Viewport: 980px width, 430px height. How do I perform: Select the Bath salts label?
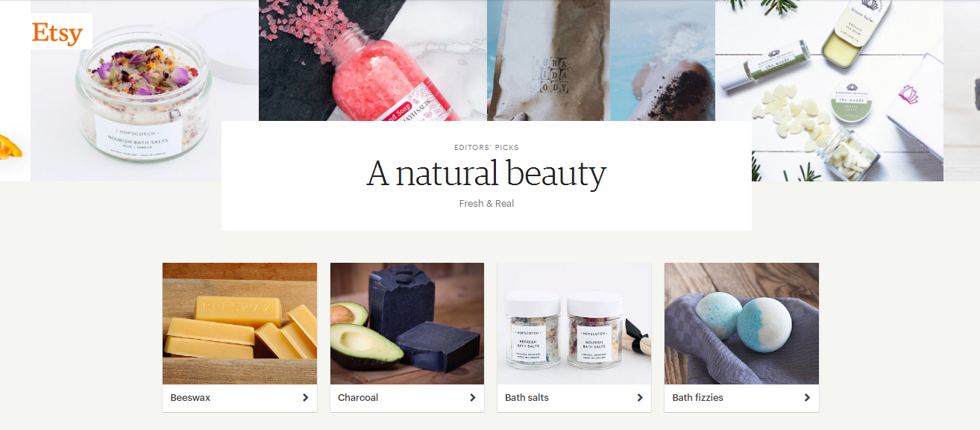527,398
